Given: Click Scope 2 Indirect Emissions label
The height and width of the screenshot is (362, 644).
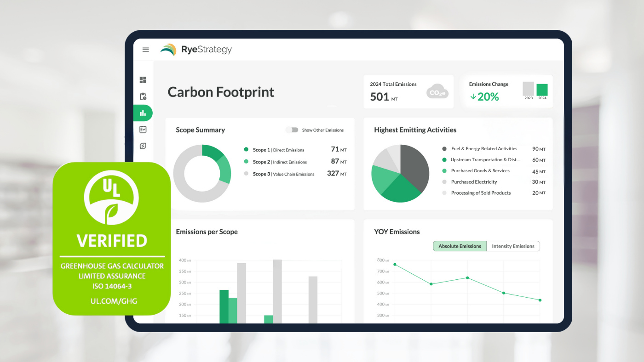Looking at the screenshot, I should pos(280,162).
